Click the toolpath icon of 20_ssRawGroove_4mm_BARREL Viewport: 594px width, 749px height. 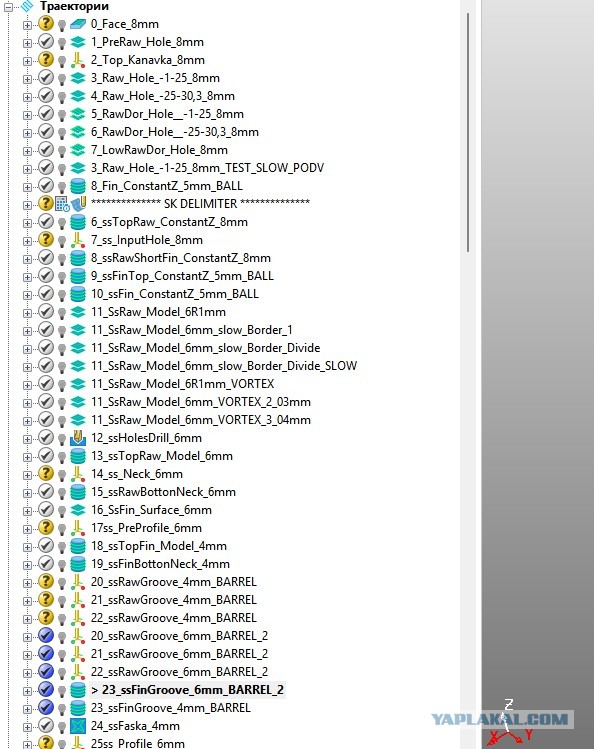pos(77,582)
